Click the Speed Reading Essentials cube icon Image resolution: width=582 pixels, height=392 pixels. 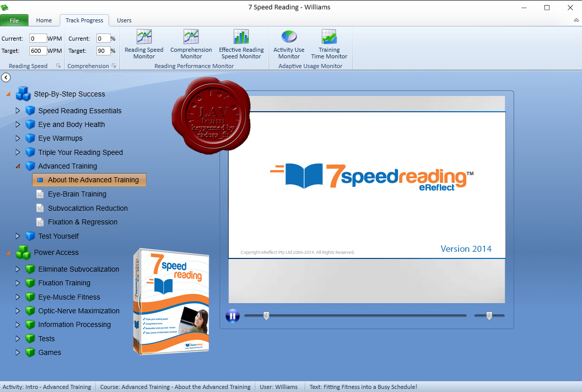coord(30,111)
